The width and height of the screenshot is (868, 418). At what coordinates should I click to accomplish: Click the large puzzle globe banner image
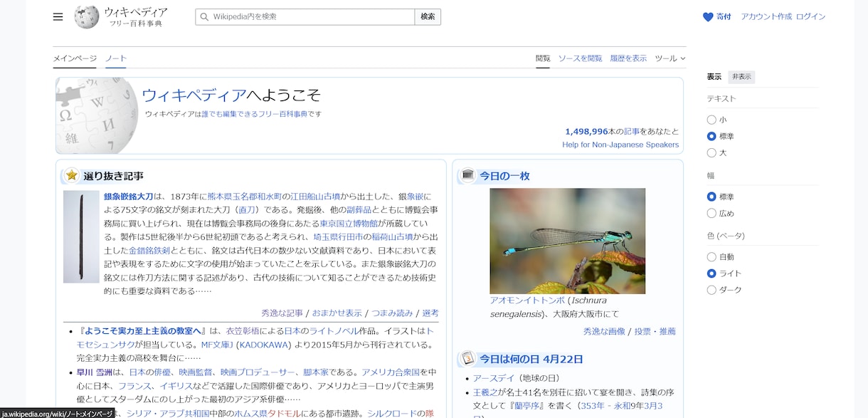click(97, 116)
